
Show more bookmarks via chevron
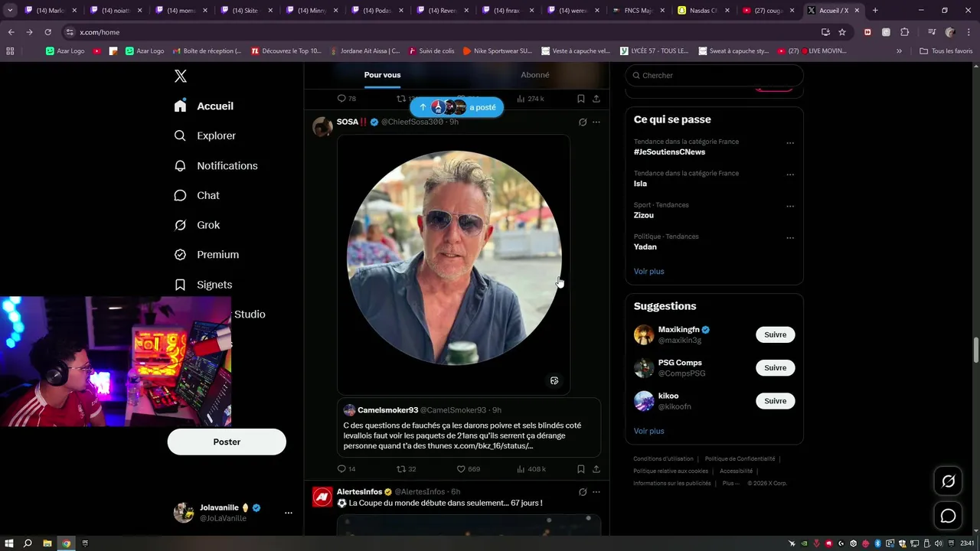pos(899,51)
